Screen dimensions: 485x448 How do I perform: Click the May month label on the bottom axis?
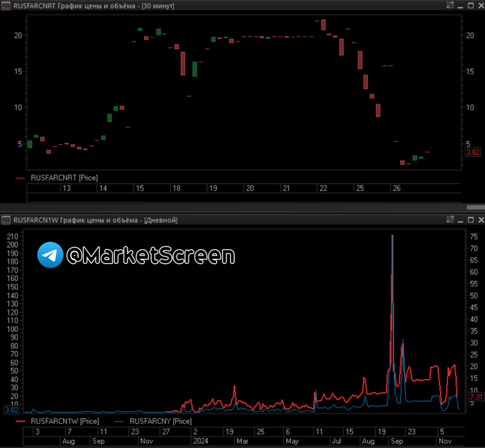[x=292, y=441]
